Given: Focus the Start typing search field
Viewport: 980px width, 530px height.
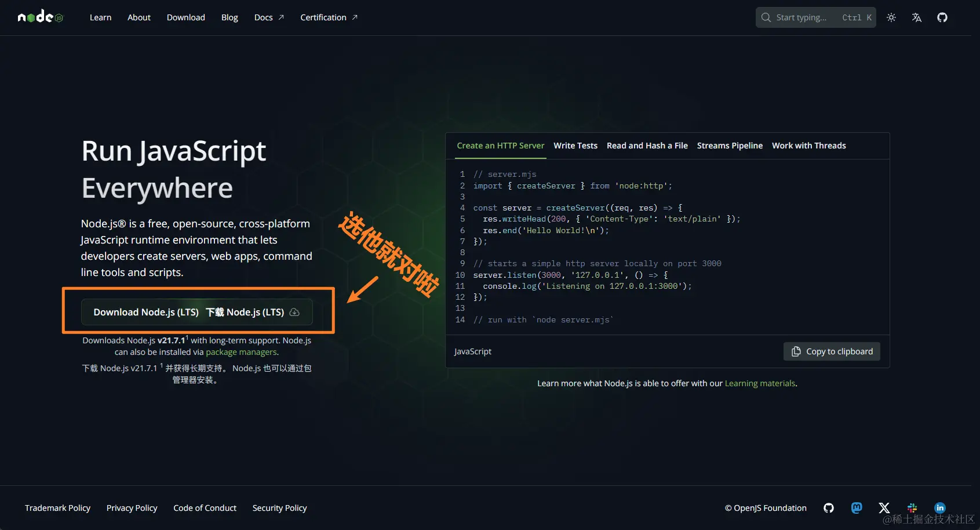Looking at the screenshot, I should point(815,17).
